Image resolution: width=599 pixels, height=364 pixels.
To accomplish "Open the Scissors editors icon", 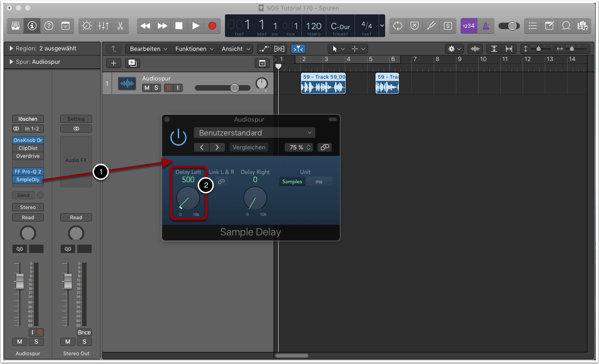I will [x=120, y=26].
